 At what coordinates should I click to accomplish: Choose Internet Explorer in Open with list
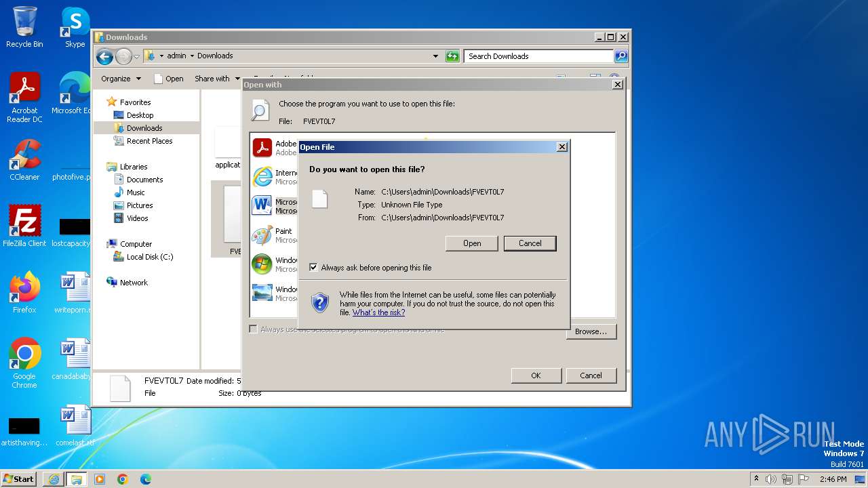tap(275, 177)
